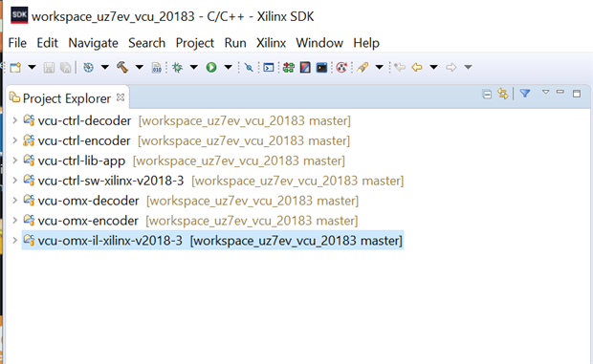Maximize the Project Explorer panel
This screenshot has height=364, width=593.
577,94
